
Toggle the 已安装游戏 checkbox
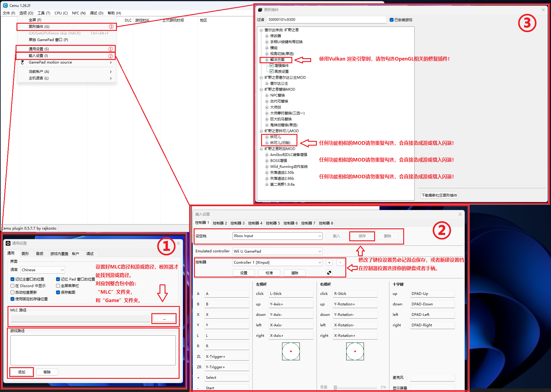tap(392, 20)
